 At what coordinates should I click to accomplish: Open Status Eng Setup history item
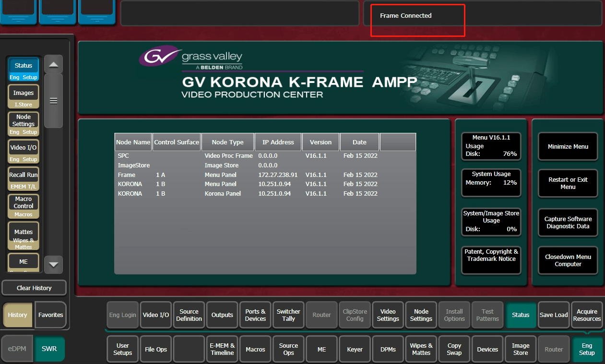click(24, 70)
